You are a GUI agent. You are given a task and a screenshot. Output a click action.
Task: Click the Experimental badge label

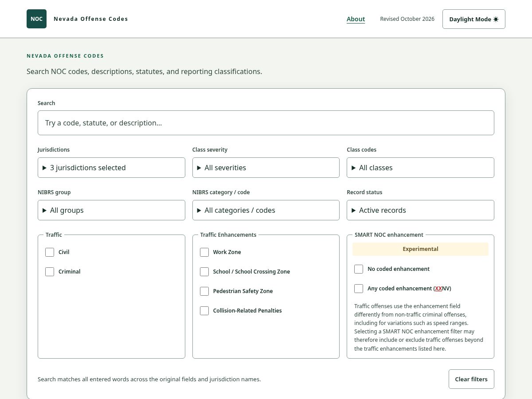420,249
